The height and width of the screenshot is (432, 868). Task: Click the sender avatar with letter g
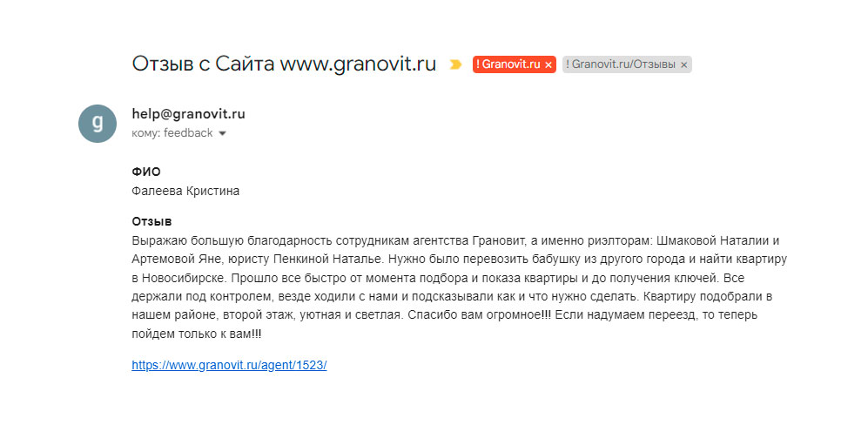98,124
